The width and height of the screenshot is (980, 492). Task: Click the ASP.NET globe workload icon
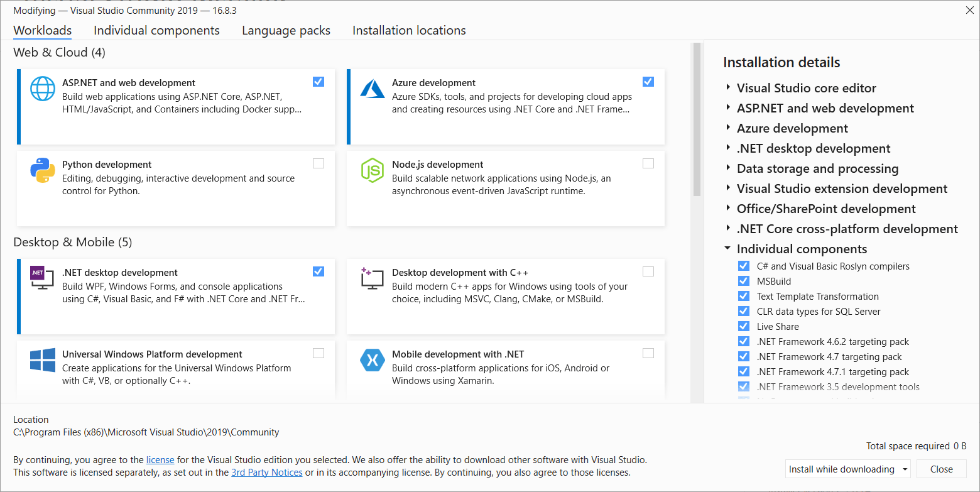[43, 89]
